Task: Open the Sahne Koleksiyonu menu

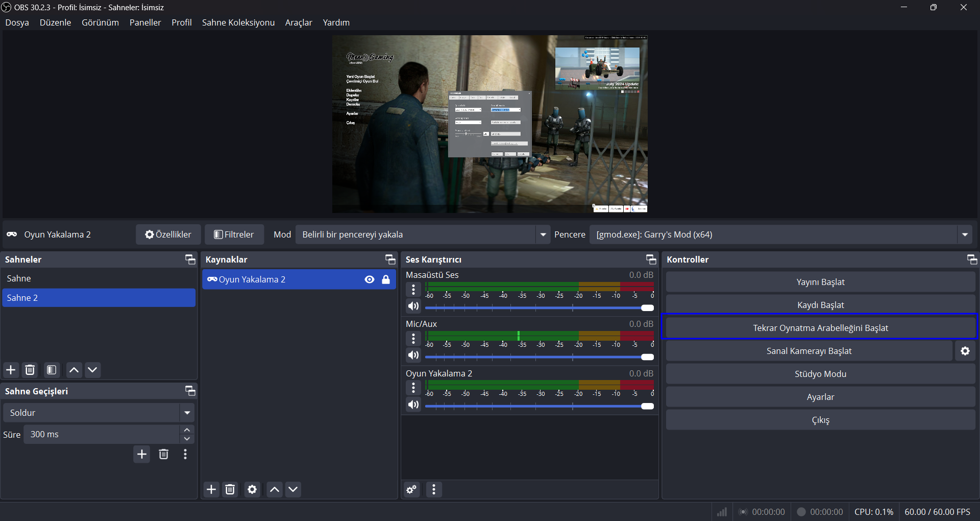Action: click(x=238, y=22)
